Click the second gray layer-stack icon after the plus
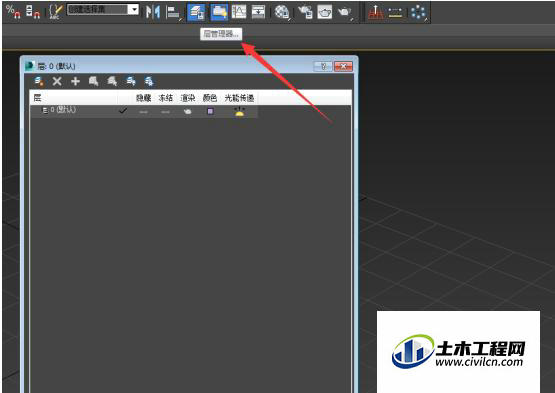Image resolution: width=555 pixels, height=393 pixels. (x=112, y=81)
